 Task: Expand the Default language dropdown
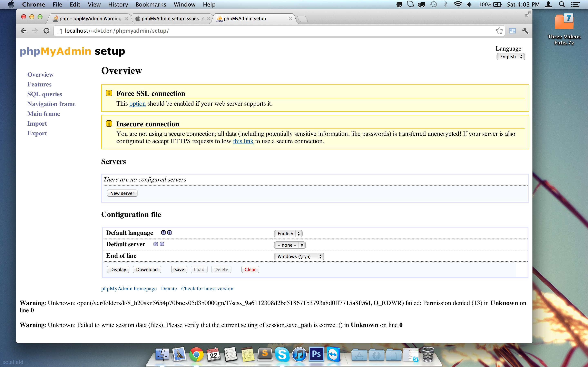(288, 234)
